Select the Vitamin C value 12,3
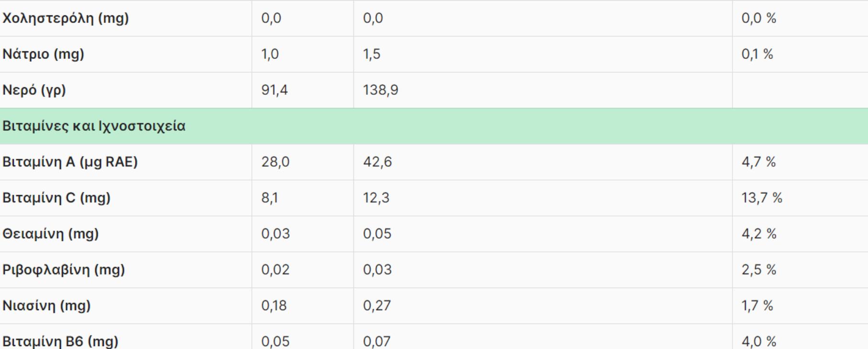This screenshot has height=349, width=868. pyautogui.click(x=376, y=198)
